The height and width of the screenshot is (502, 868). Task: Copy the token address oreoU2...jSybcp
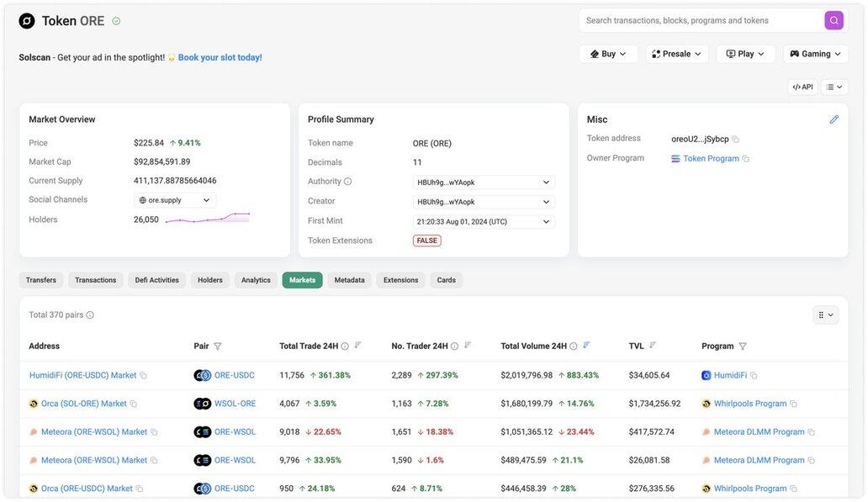[736, 139]
